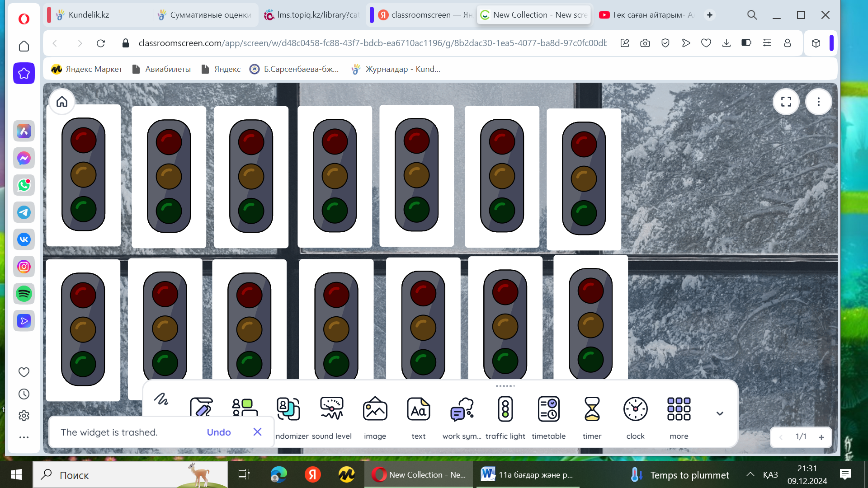
Task: Turn on green light of second top traffic light
Action: [169, 211]
